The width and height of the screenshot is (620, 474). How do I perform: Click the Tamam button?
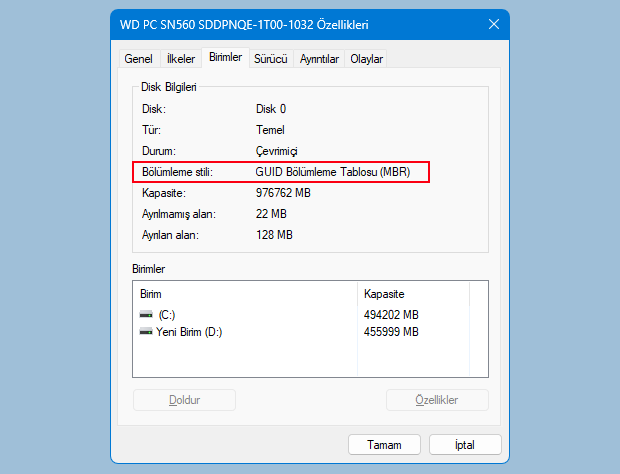[384, 445]
